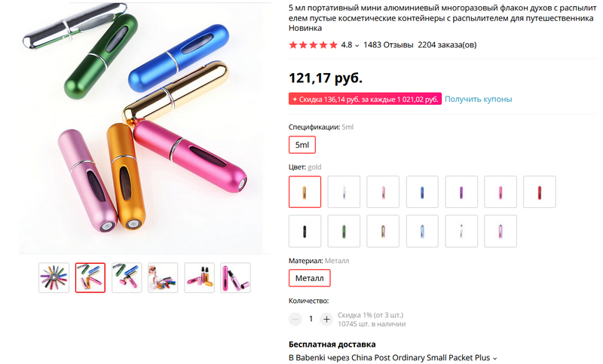Pick the blue bottle color
This screenshot has width=603, height=364.
(422, 192)
